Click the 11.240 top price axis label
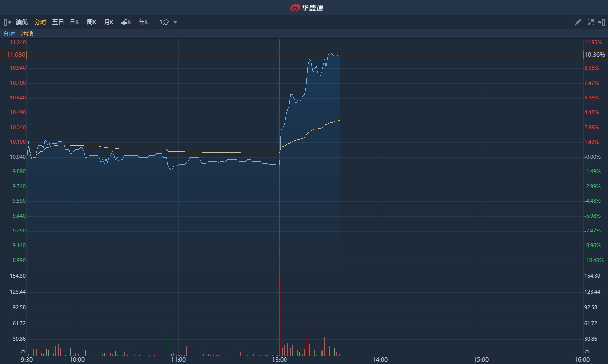 [18, 43]
